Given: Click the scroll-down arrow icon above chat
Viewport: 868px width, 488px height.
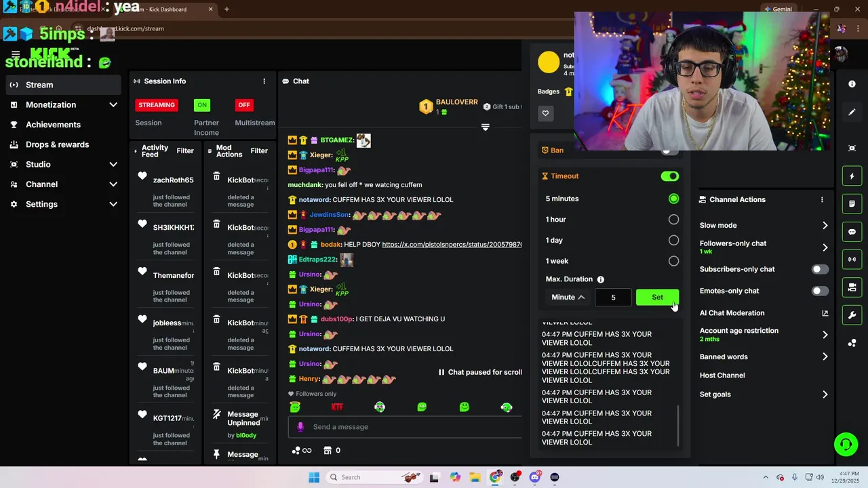Looking at the screenshot, I should point(485,127).
